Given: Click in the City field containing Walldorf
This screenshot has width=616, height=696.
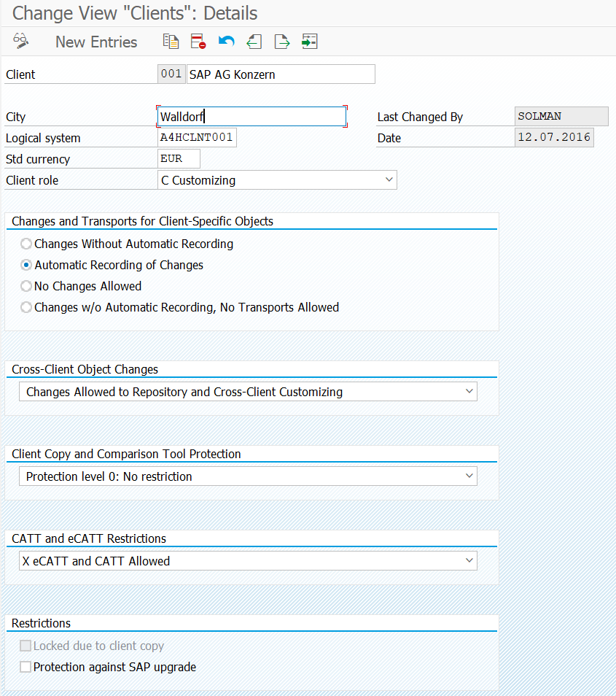Looking at the screenshot, I should coord(252,117).
